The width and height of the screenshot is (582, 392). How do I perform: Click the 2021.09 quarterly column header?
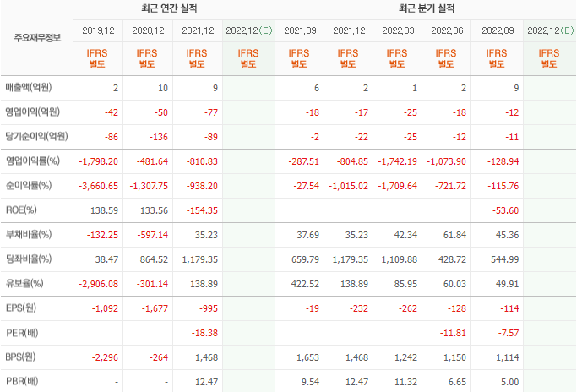coord(300,30)
